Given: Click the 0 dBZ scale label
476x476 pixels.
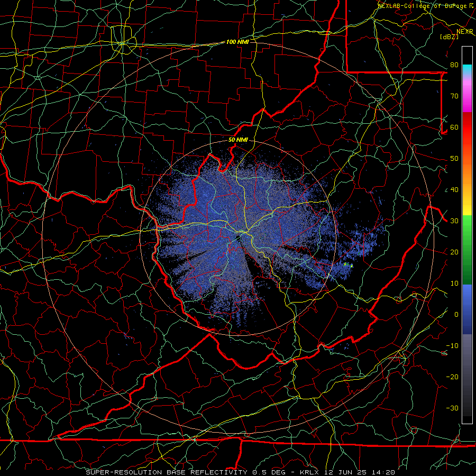Looking at the screenshot, I should pos(456,315).
